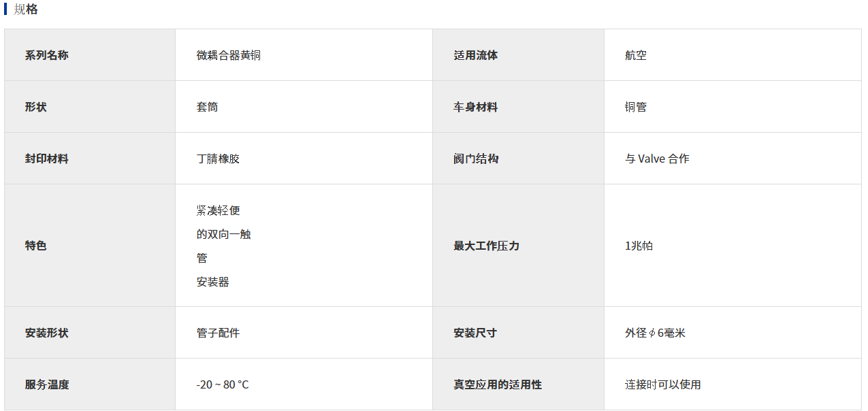The width and height of the screenshot is (868, 411).
Task: Select the 真空应用的适用性 label cell
Action: point(498,384)
